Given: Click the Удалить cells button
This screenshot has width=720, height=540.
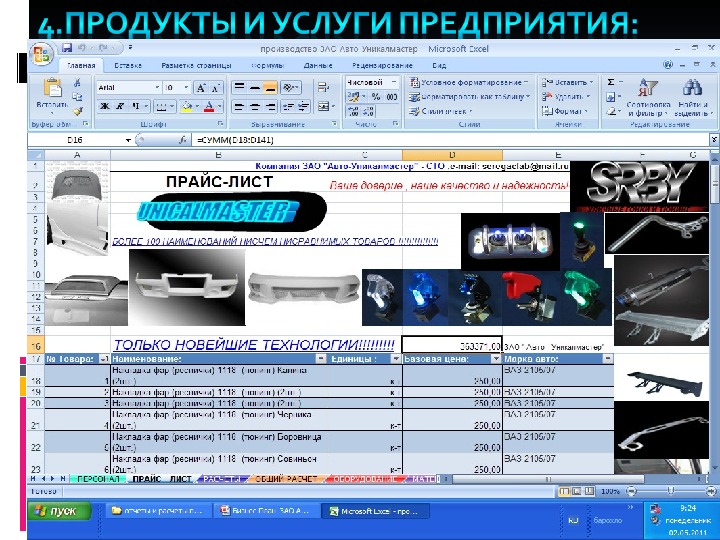Looking at the screenshot, I should click(566, 97).
